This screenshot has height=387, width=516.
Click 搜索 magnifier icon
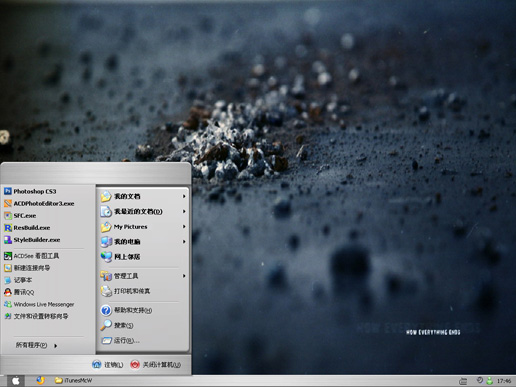click(106, 325)
